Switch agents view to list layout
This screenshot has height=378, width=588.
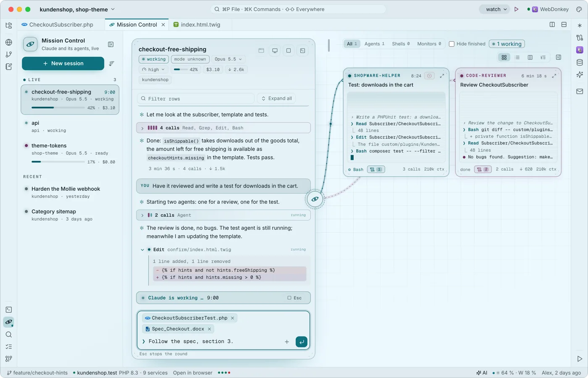tap(517, 58)
